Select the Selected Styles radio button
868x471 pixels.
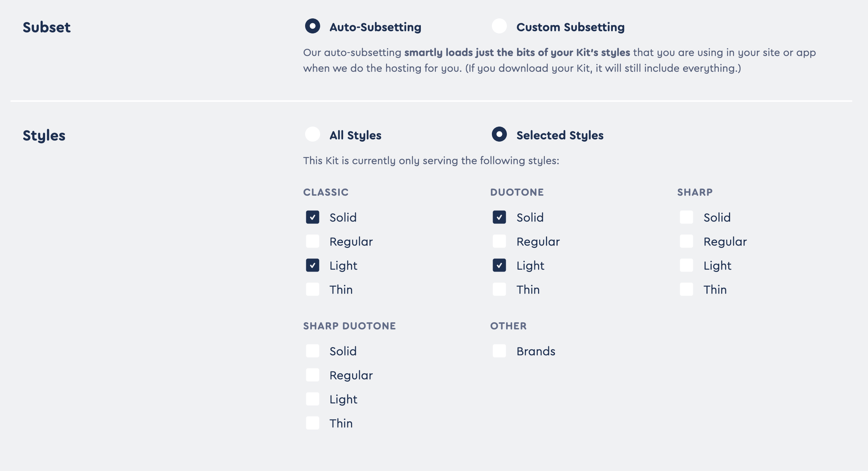[x=500, y=135]
